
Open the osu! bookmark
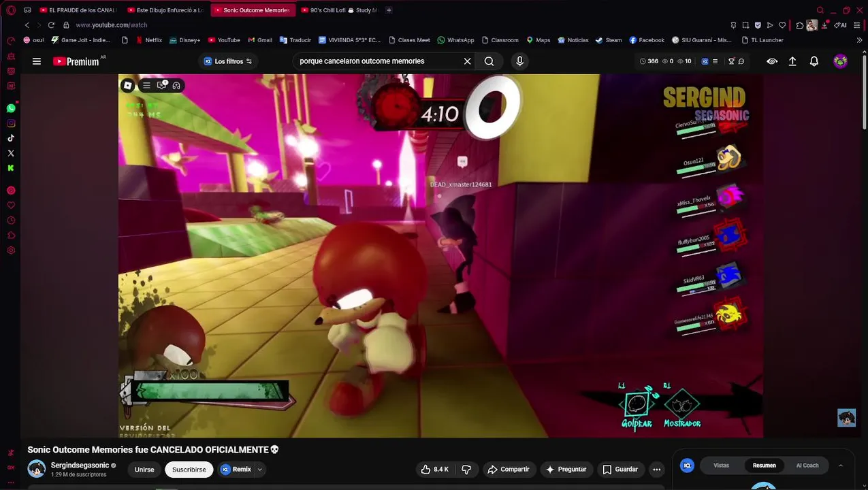[33, 40]
